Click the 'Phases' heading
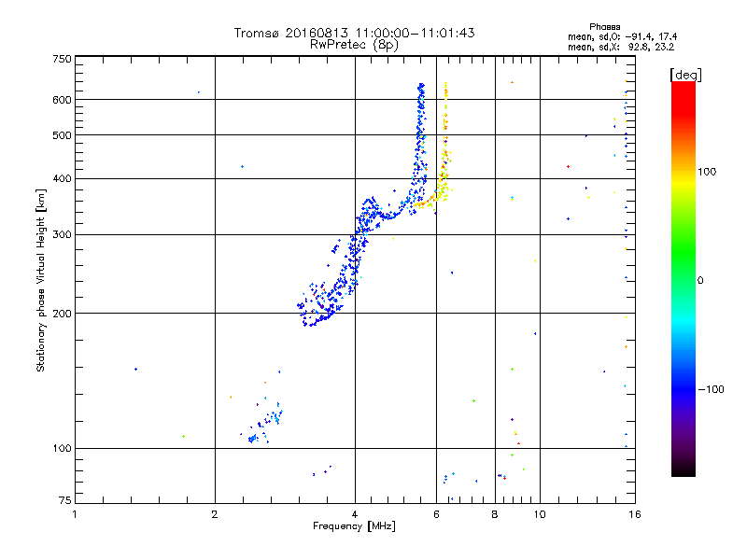The image size is (747, 560). (x=604, y=27)
